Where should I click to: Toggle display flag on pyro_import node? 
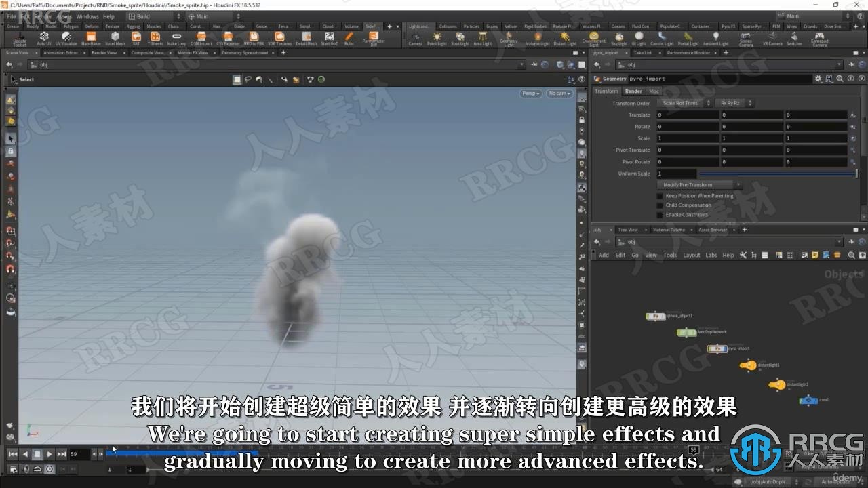(x=726, y=349)
